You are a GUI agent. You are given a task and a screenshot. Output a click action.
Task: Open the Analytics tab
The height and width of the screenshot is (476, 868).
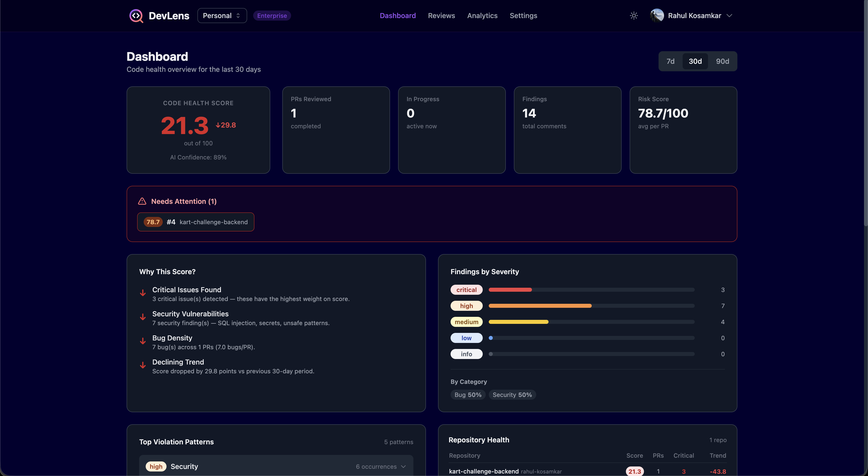[482, 16]
